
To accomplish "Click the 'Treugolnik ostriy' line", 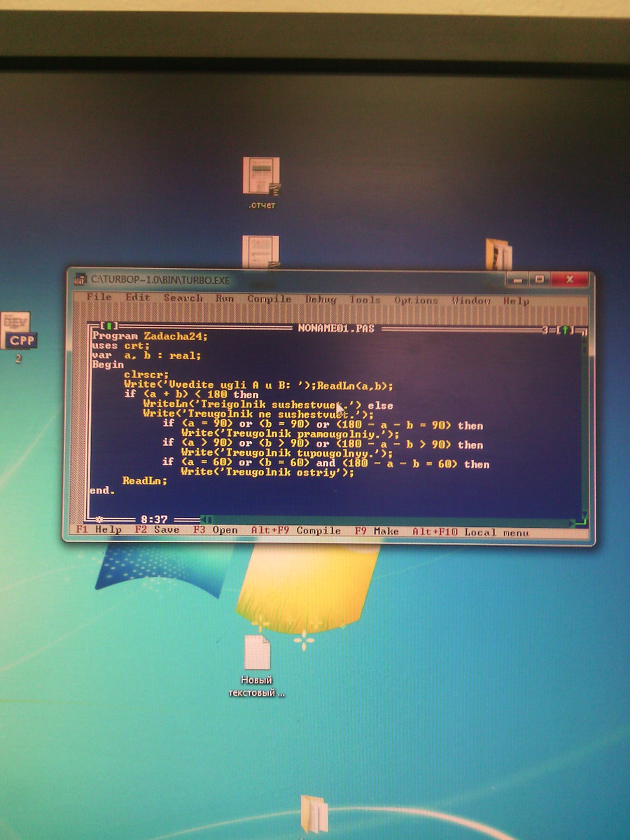I will point(267,472).
